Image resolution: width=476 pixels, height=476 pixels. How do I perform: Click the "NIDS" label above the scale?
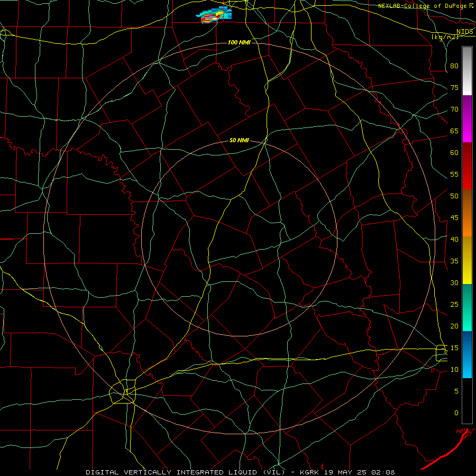tap(464, 32)
